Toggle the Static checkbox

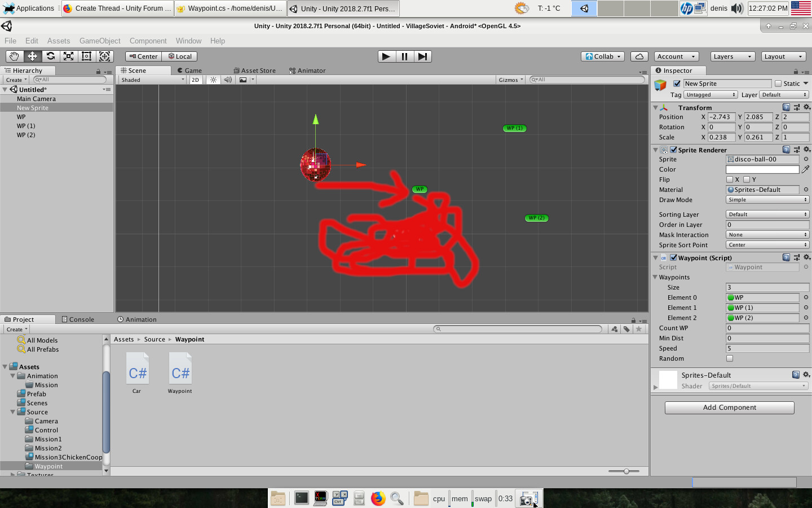778,84
